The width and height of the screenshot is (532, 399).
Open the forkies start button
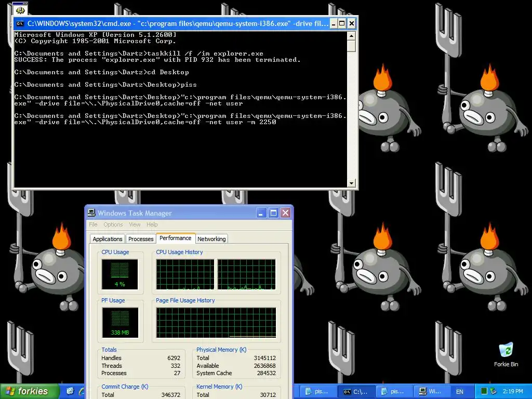(29, 391)
